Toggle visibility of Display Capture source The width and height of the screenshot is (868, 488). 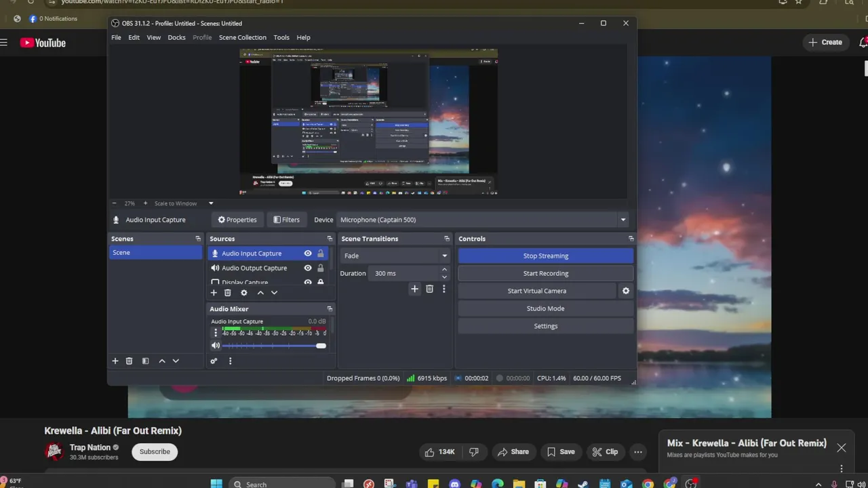tap(308, 283)
